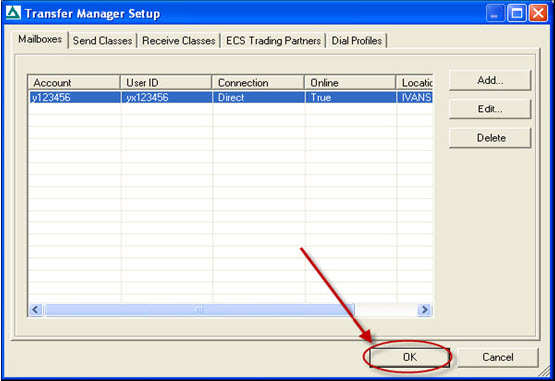Click the Location column header
The image size is (555, 381).
414,83
